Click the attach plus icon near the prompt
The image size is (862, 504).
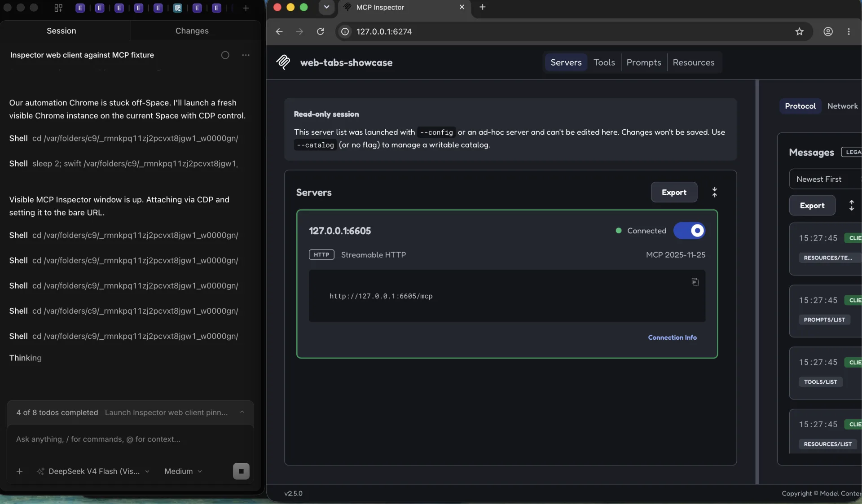19,471
